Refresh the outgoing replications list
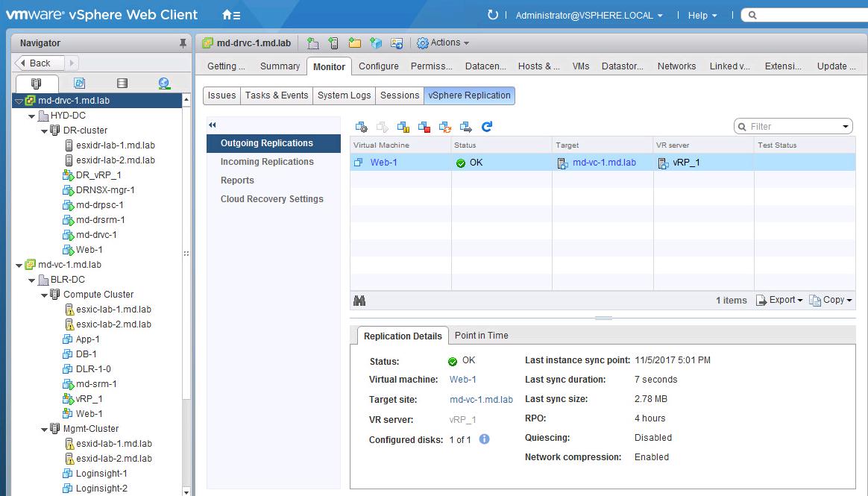This screenshot has height=496, width=868. [x=487, y=127]
